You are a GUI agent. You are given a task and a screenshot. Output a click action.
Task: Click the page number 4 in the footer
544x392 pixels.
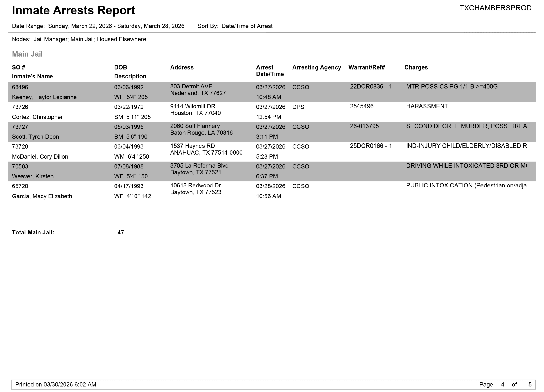503,385
